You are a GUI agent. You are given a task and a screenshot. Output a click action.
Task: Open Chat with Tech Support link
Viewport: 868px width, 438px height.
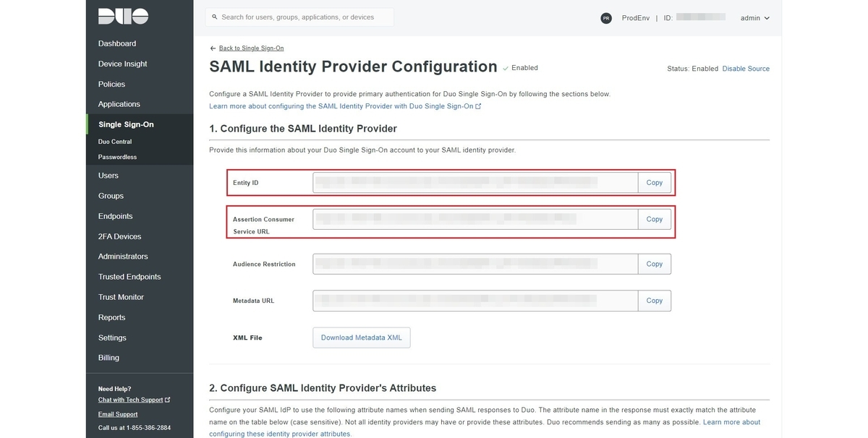coord(134,400)
